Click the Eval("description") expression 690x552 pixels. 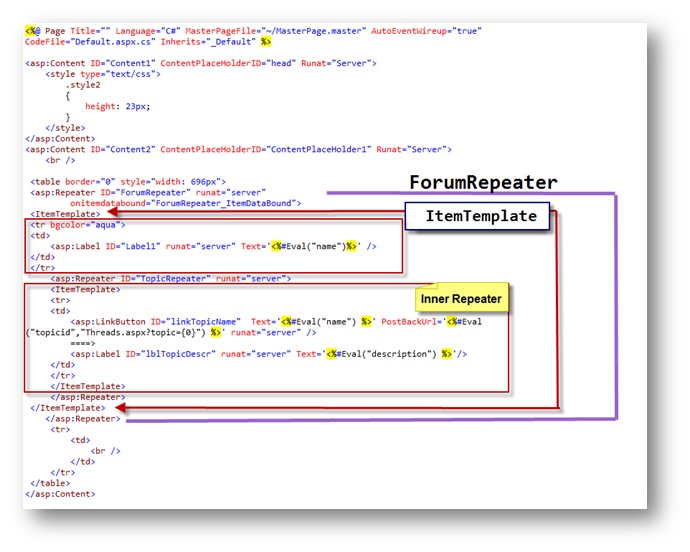(x=388, y=354)
